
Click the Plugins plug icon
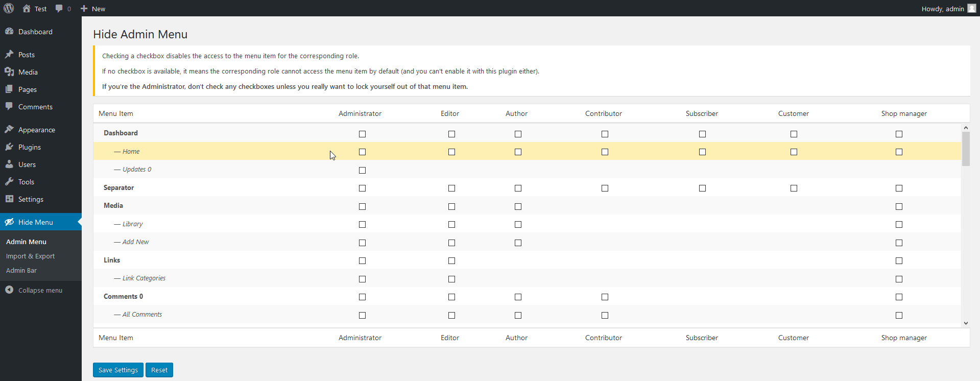(9, 147)
